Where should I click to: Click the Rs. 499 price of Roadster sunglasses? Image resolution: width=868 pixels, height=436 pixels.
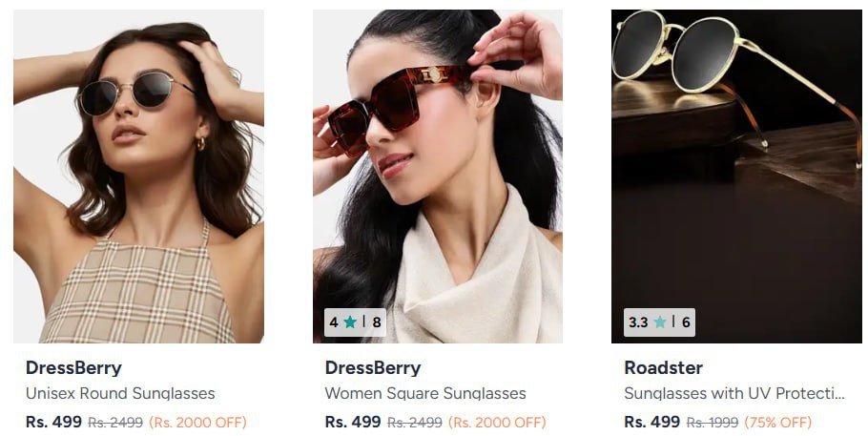[652, 422]
